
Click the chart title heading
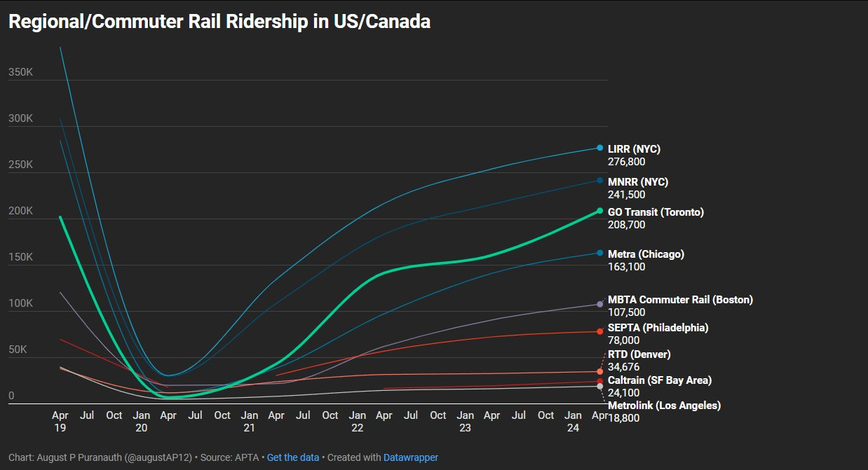point(219,22)
